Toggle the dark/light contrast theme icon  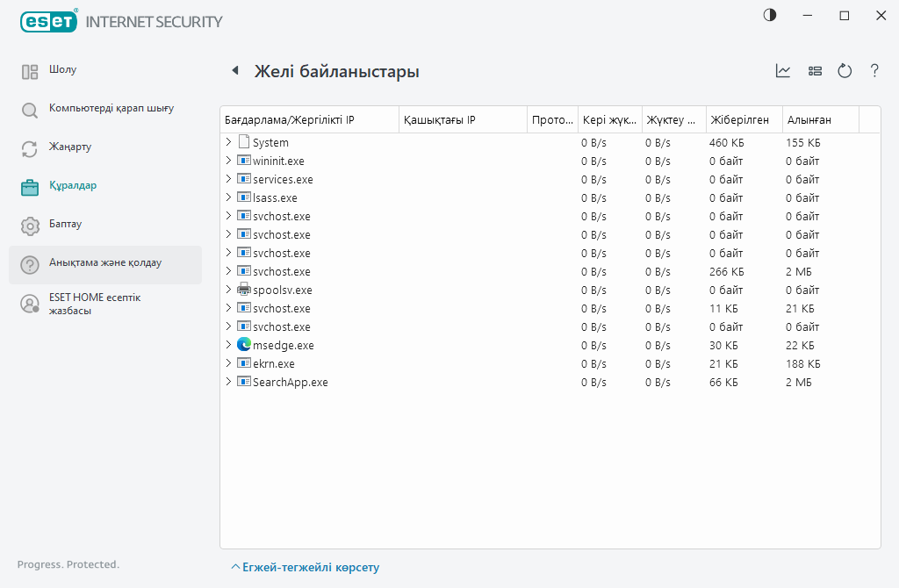[x=770, y=16]
